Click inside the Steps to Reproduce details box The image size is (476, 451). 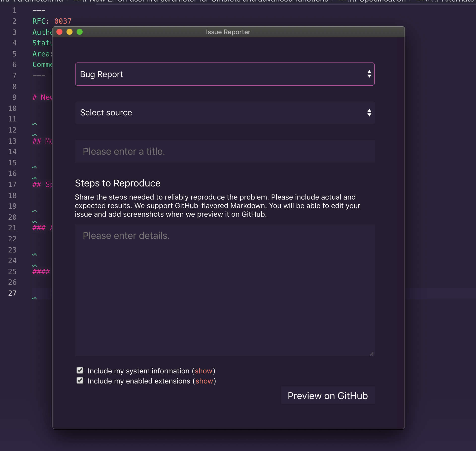pos(225,290)
